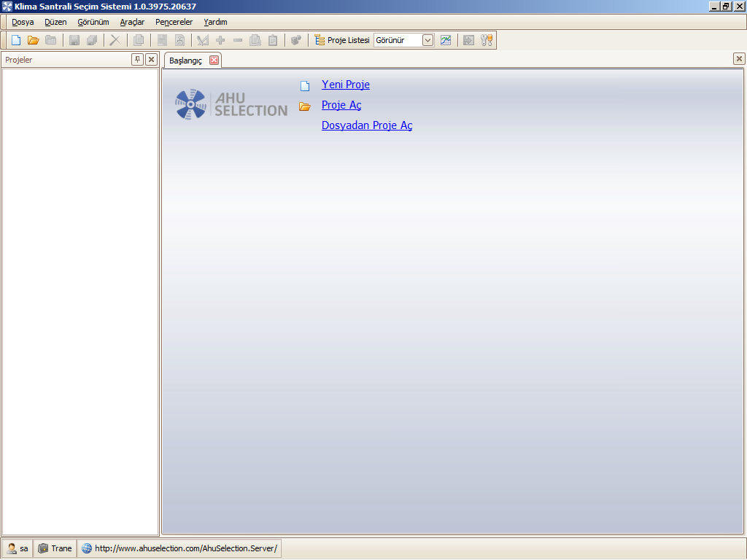The width and height of the screenshot is (747, 560).
Task: Open the Yardım menu
Action: click(215, 22)
